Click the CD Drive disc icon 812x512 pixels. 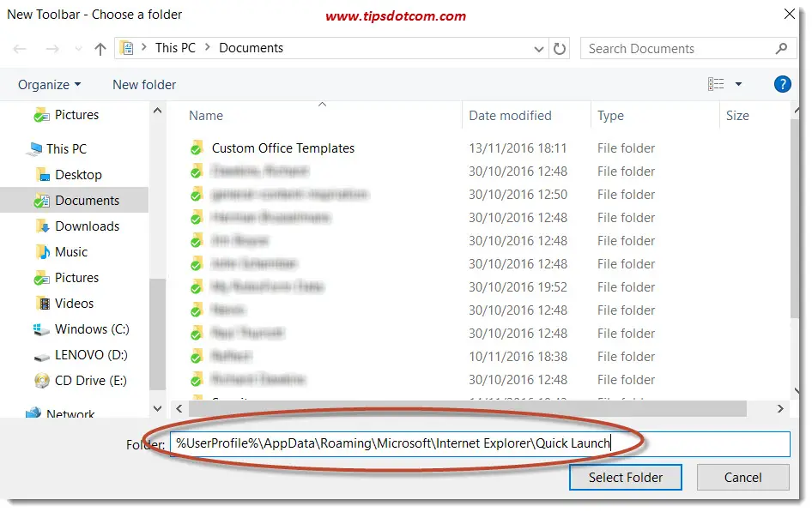41,381
